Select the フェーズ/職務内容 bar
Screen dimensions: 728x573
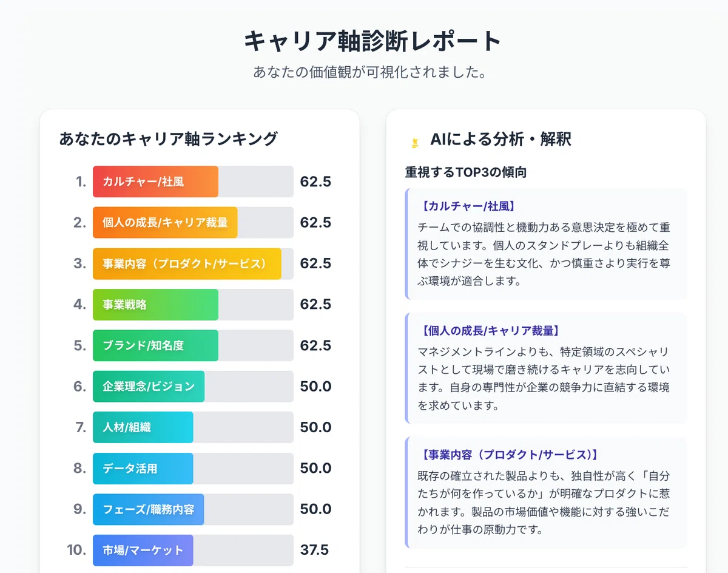[x=193, y=509]
